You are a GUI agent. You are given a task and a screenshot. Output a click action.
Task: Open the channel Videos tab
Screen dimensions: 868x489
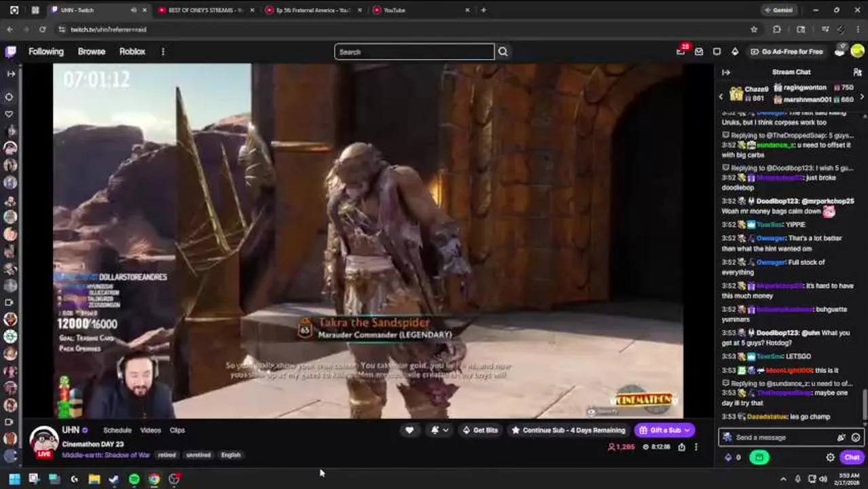150,430
